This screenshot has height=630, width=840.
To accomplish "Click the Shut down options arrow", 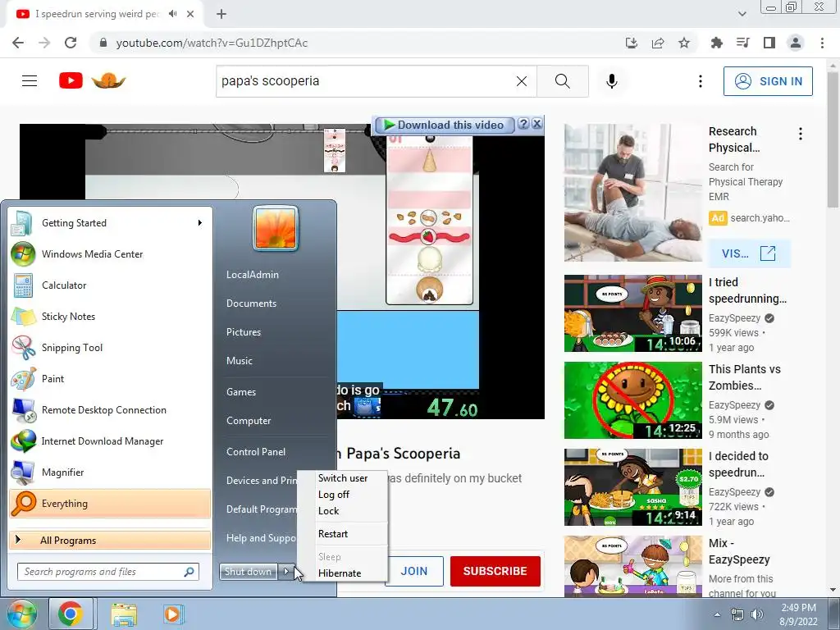I will coord(285,572).
